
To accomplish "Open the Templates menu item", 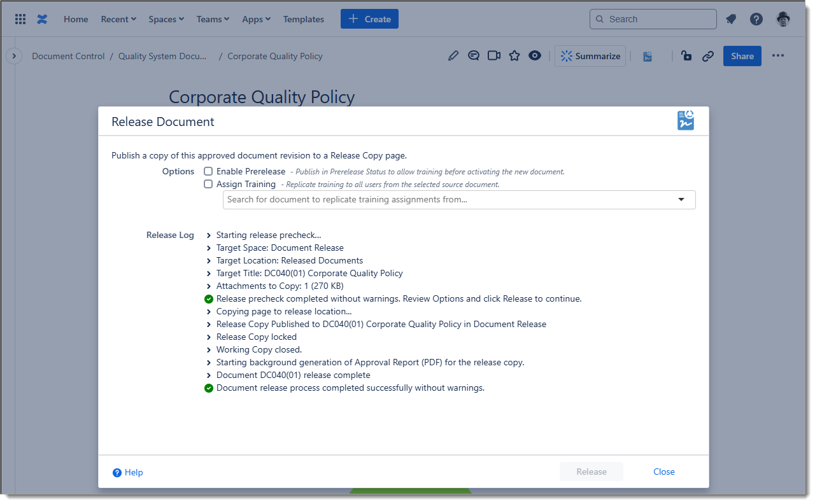I will point(304,19).
